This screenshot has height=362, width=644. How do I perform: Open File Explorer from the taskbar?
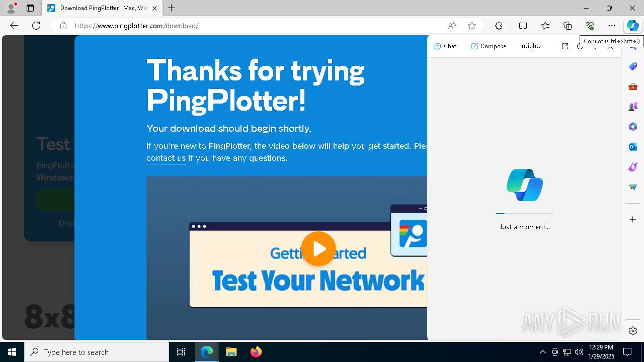pos(231,352)
